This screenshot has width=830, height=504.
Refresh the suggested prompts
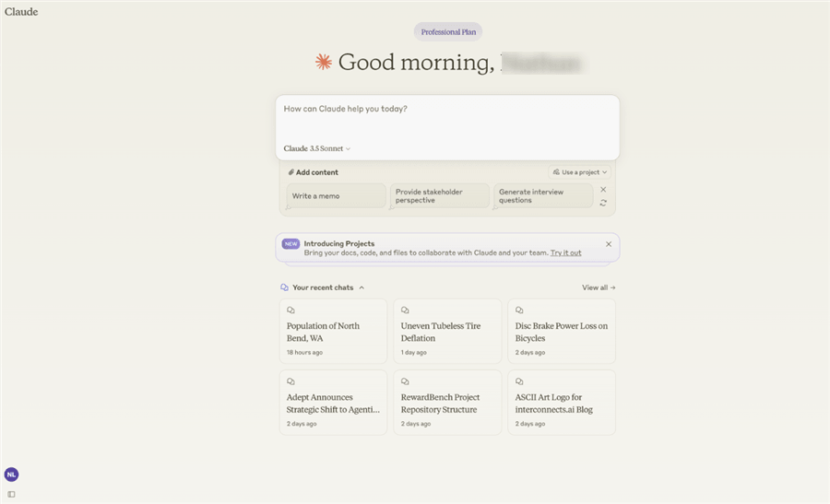pyautogui.click(x=603, y=203)
